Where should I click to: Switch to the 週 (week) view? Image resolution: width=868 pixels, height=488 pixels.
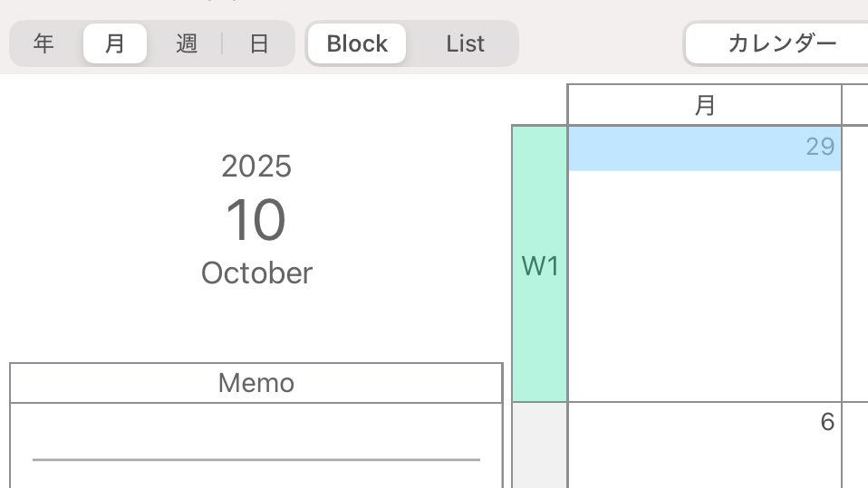click(x=187, y=43)
